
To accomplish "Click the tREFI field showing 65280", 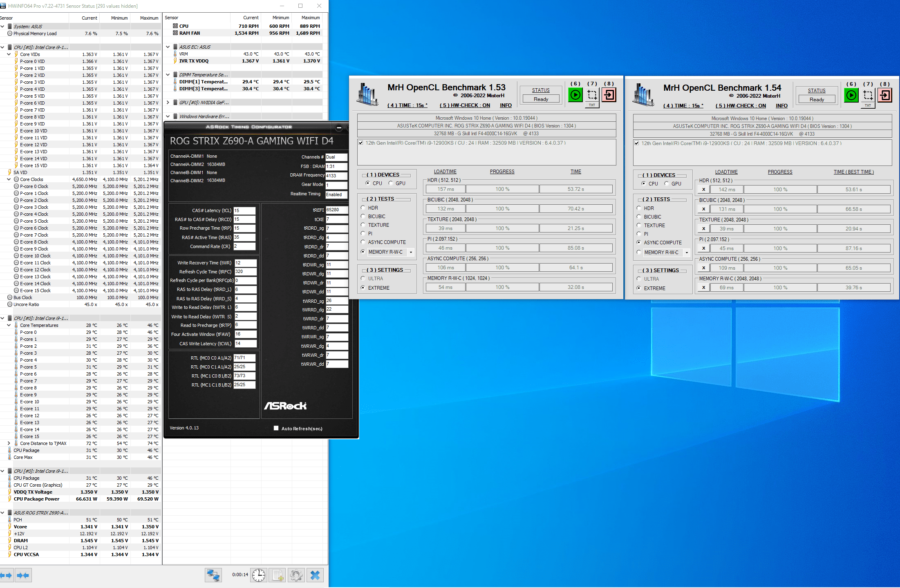I will (337, 210).
